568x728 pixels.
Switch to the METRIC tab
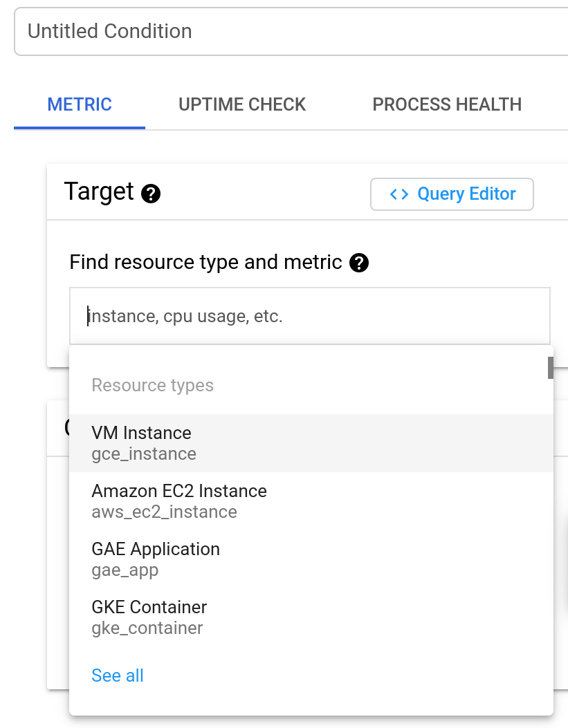80,104
